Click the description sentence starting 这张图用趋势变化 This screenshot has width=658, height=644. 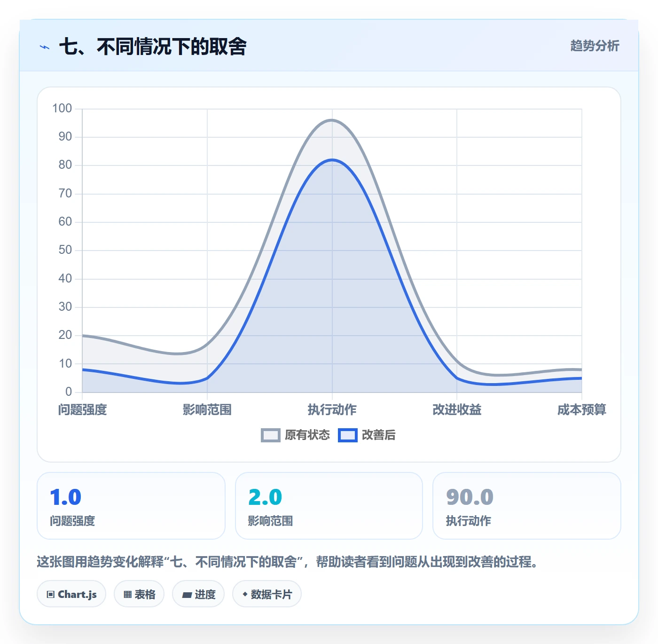point(287,562)
